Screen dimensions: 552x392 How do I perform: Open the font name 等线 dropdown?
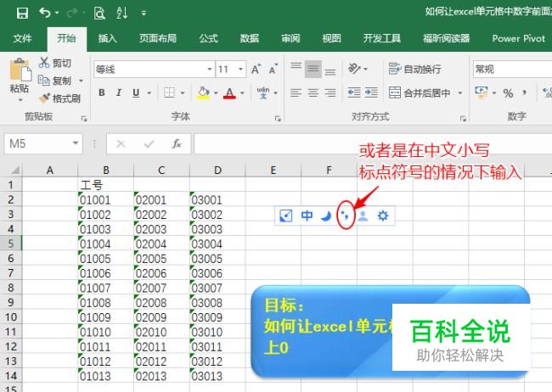210,69
